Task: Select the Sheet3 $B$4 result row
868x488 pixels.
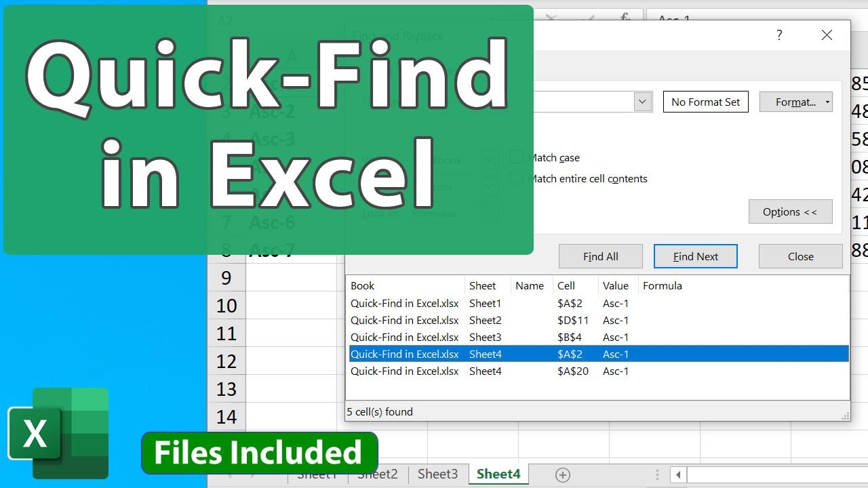Action: pyautogui.click(x=598, y=337)
